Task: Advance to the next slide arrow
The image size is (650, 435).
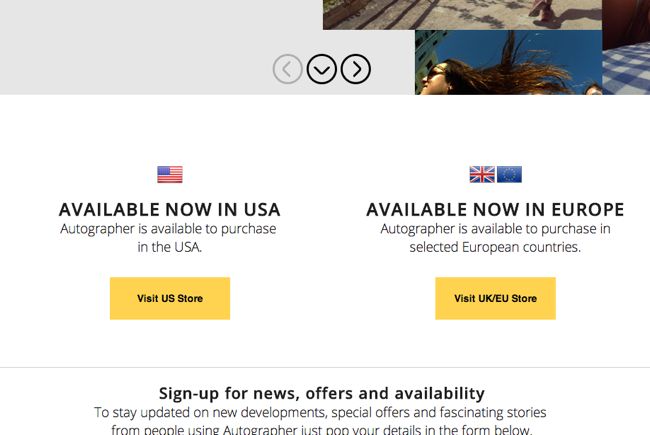Action: [356, 69]
